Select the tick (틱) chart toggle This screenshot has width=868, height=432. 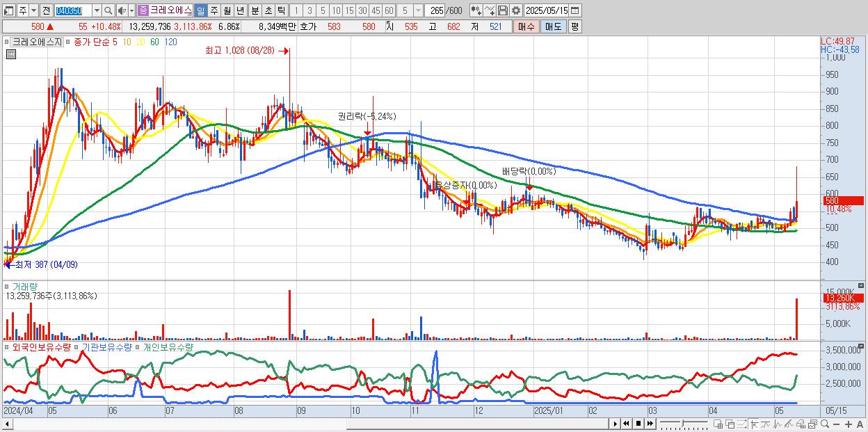pyautogui.click(x=281, y=10)
